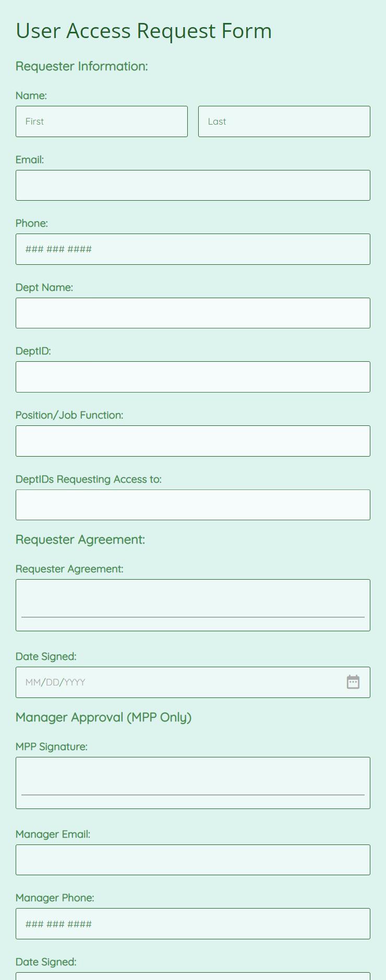This screenshot has width=386, height=980.
Task: Focus the Manager Email field
Action: click(193, 860)
